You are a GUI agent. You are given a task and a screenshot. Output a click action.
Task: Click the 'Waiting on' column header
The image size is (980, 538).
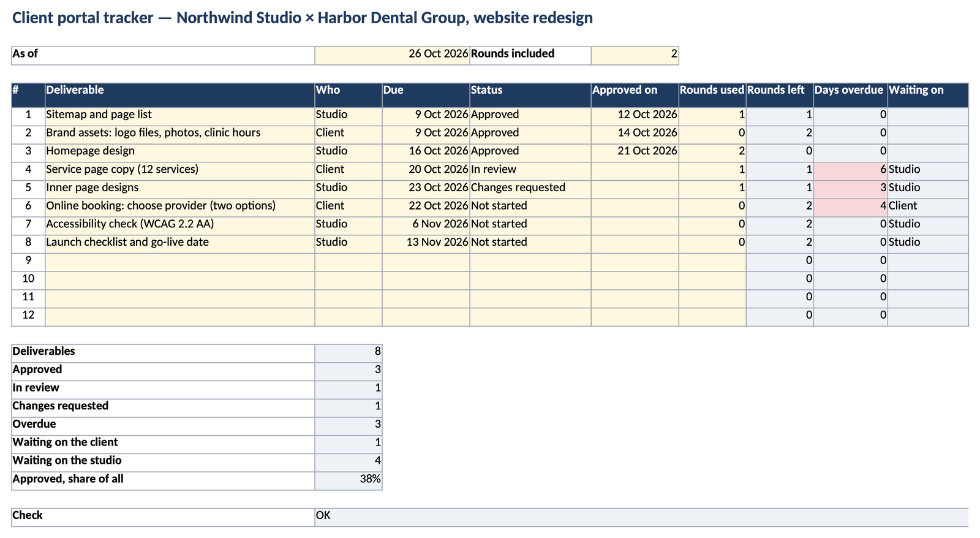click(x=928, y=96)
